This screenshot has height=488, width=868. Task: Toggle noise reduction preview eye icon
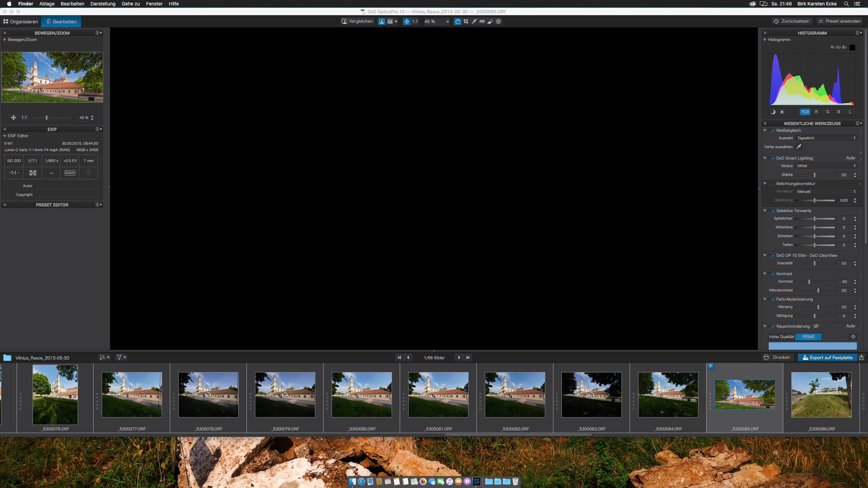816,326
